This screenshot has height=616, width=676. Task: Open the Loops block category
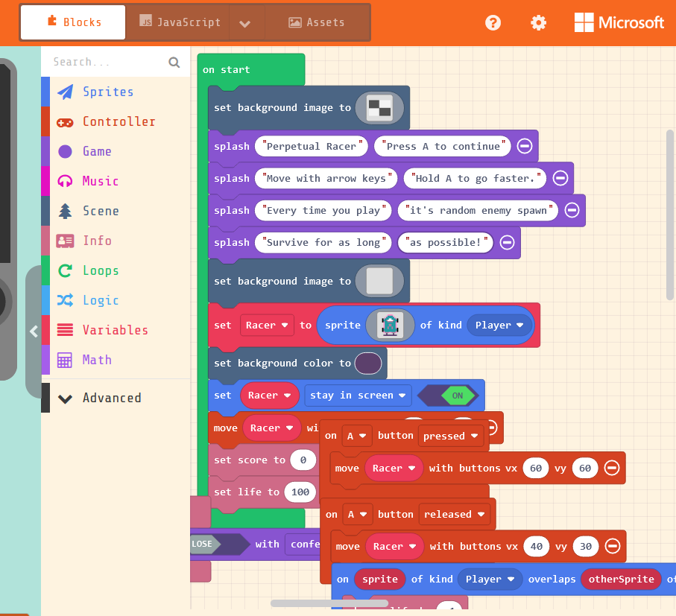[116, 270]
